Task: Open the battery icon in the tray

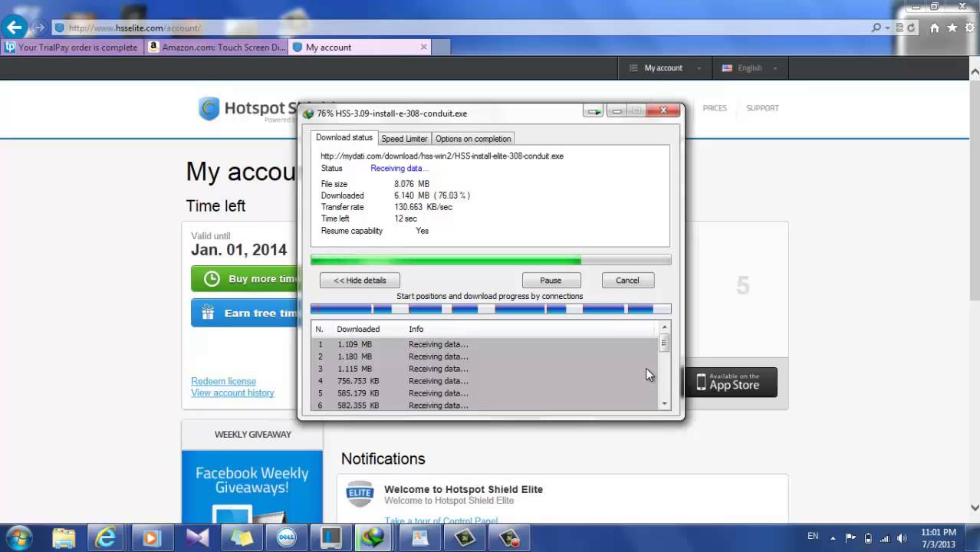Action: tap(868, 537)
